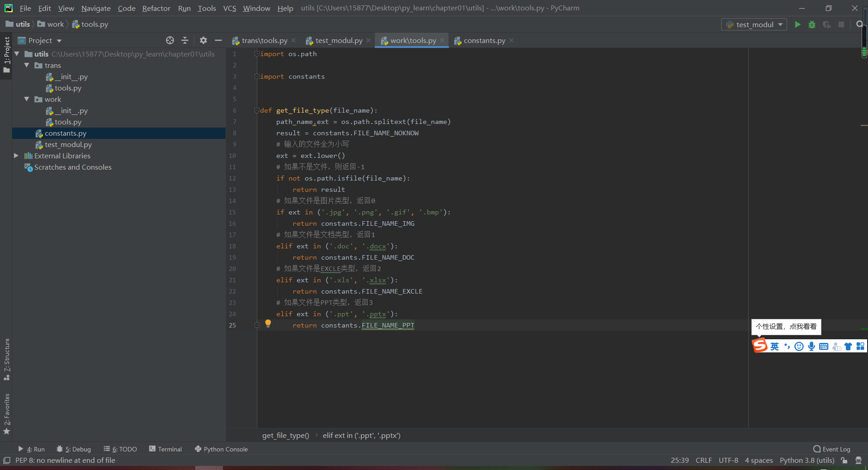The height and width of the screenshot is (470, 868).
Task: Close the work\tools.py tab
Action: [442, 40]
